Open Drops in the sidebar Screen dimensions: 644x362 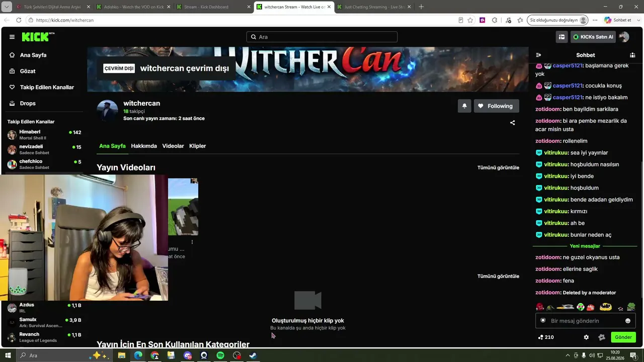[x=28, y=103]
